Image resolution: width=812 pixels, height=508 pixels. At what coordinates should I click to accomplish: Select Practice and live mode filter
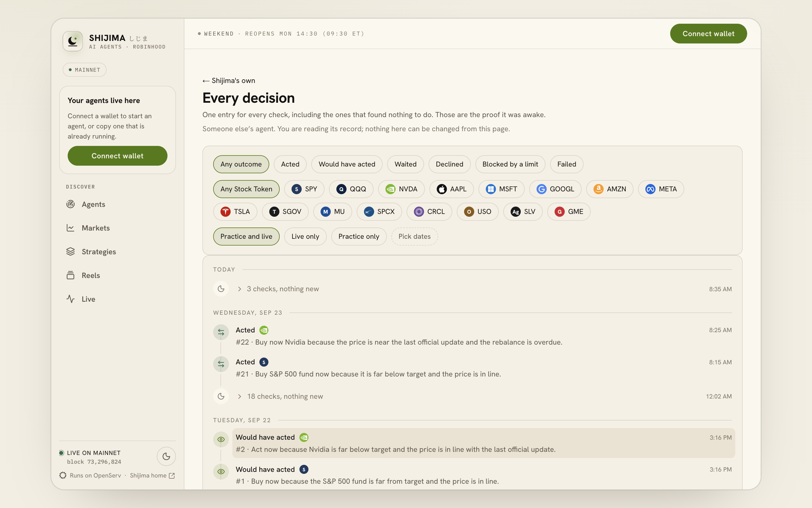point(246,237)
